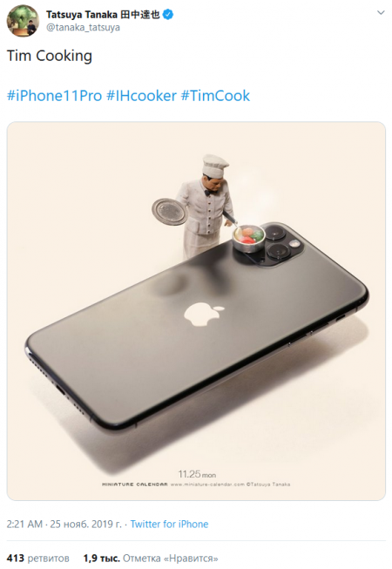Expand the tweet options chevron

tap(381, 13)
